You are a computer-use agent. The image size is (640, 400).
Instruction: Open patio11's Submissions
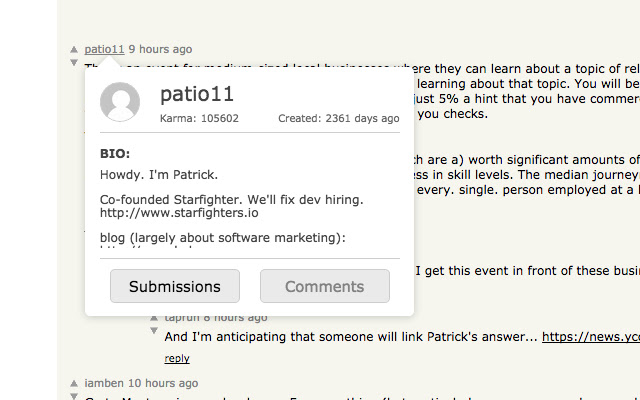[x=175, y=286]
